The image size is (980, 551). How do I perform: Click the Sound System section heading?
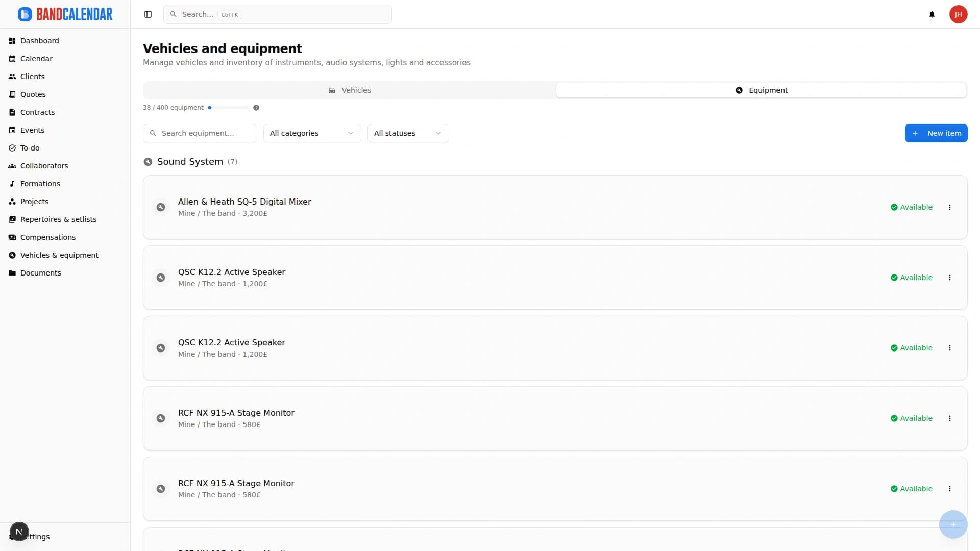click(x=190, y=162)
